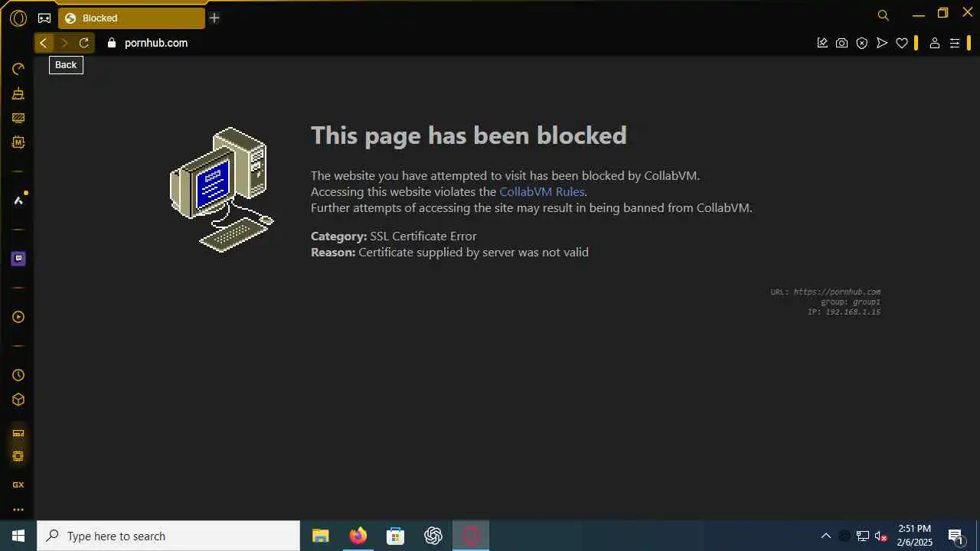Open the GX Control speedometer sidebar icon

pos(18,70)
